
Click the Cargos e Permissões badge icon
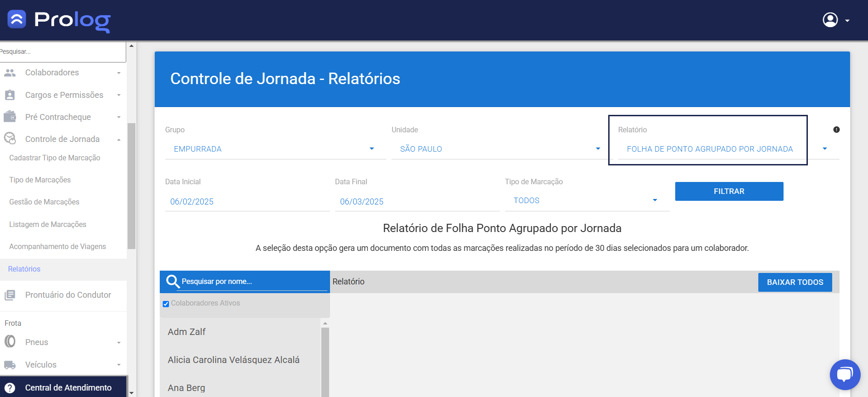10,95
